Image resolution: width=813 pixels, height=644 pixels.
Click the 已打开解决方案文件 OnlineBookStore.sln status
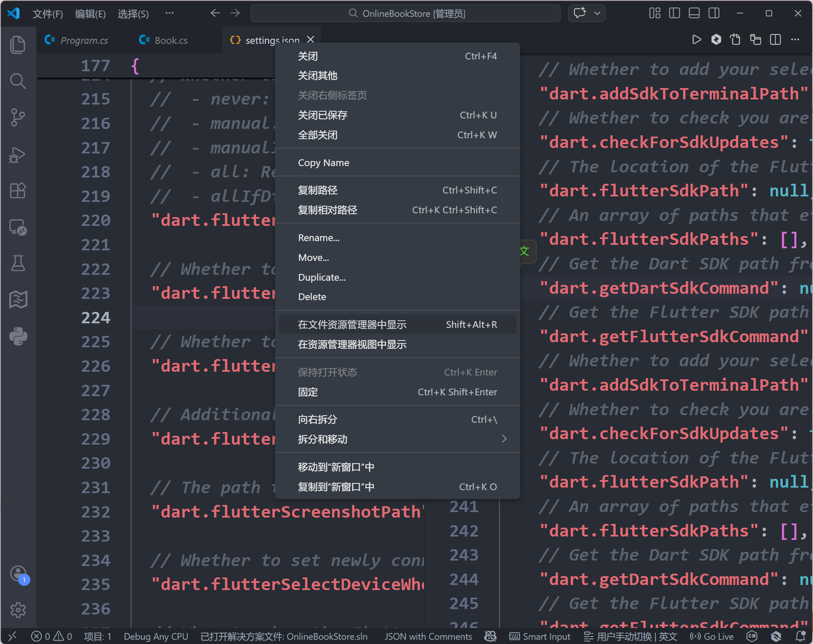284,636
